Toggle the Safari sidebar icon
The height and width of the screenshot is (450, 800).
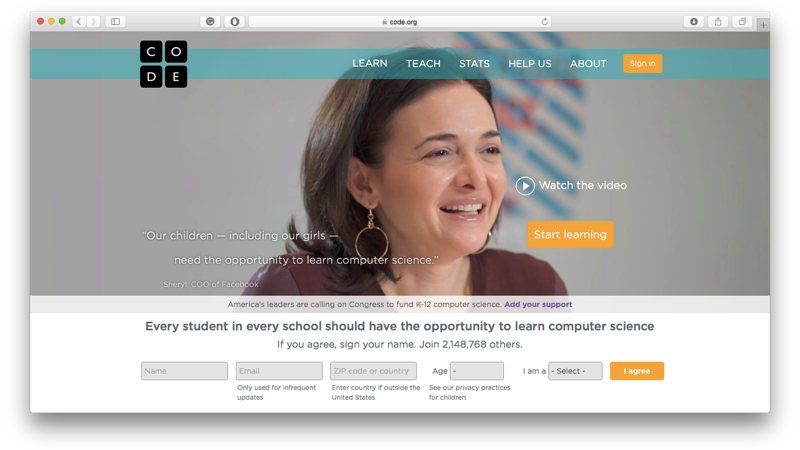116,21
